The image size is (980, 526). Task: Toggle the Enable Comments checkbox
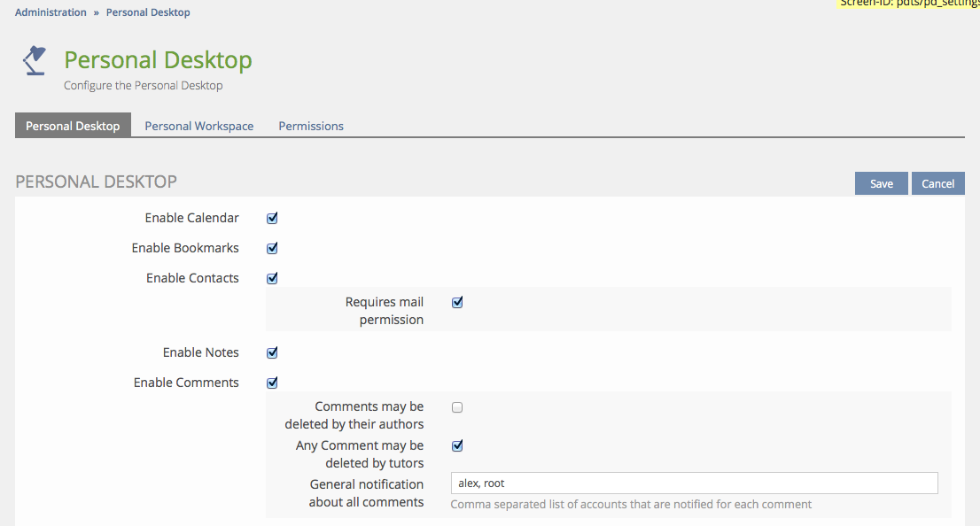click(x=272, y=383)
